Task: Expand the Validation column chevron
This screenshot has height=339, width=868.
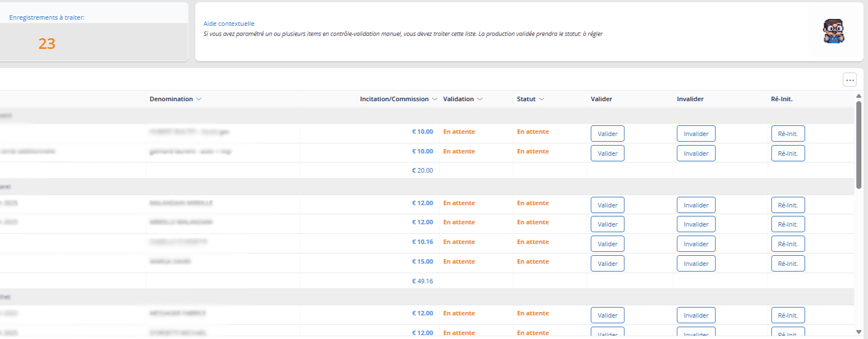Action: pyautogui.click(x=480, y=100)
